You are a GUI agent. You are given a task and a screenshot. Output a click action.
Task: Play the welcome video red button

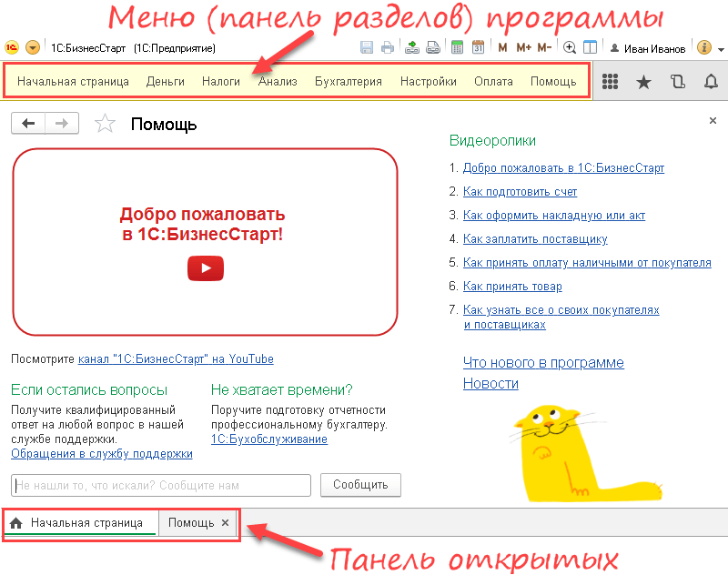point(206,268)
